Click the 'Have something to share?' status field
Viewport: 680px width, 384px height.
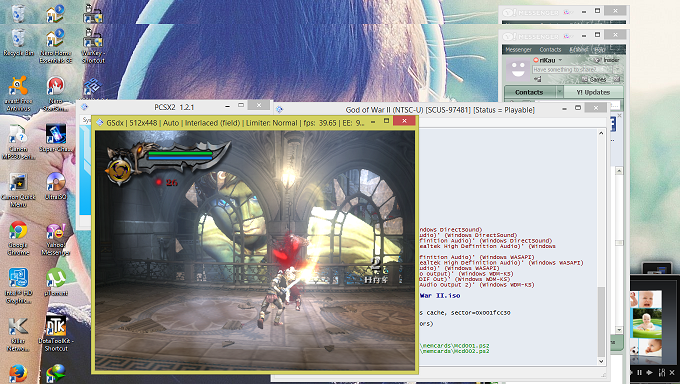coord(572,69)
